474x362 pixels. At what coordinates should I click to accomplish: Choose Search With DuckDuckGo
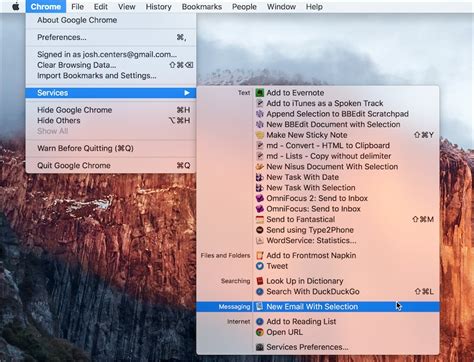[318, 292]
